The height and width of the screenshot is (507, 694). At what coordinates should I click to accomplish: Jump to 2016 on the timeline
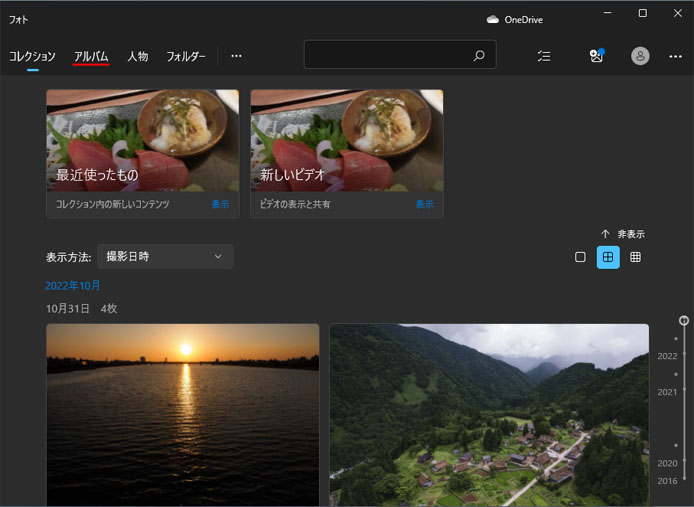[x=667, y=481]
